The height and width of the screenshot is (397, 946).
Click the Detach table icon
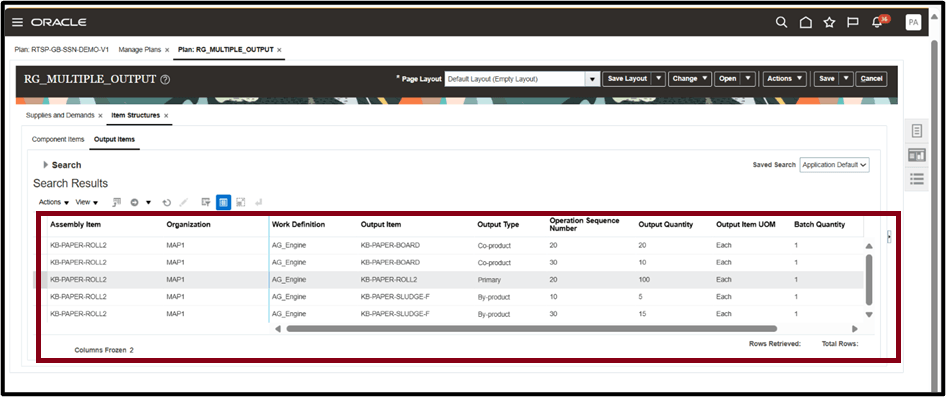[241, 203]
